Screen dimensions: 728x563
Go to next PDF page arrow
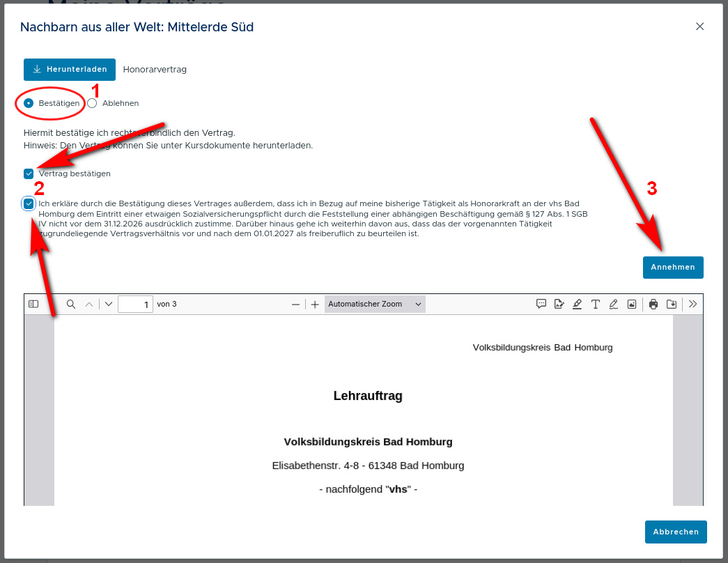pos(109,304)
